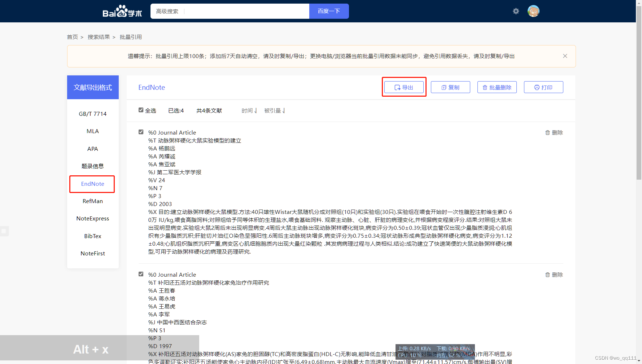Click the batch delete trash icon
The width and height of the screenshot is (642, 364).
point(497,87)
